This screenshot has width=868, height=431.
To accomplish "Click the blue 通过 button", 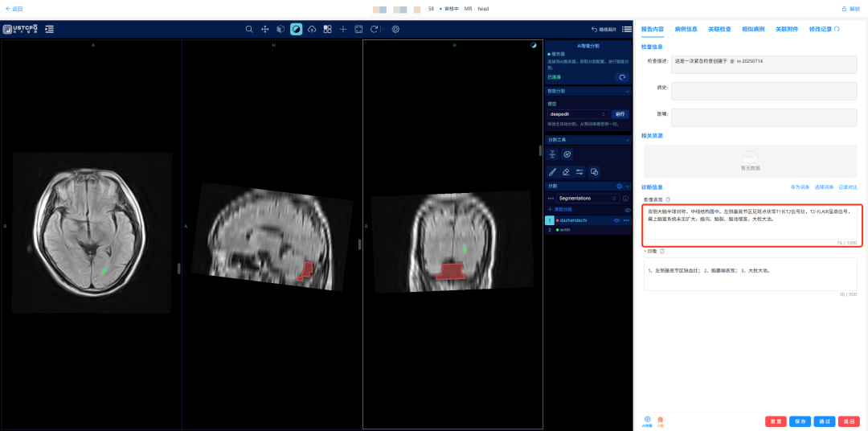I will 825,421.
